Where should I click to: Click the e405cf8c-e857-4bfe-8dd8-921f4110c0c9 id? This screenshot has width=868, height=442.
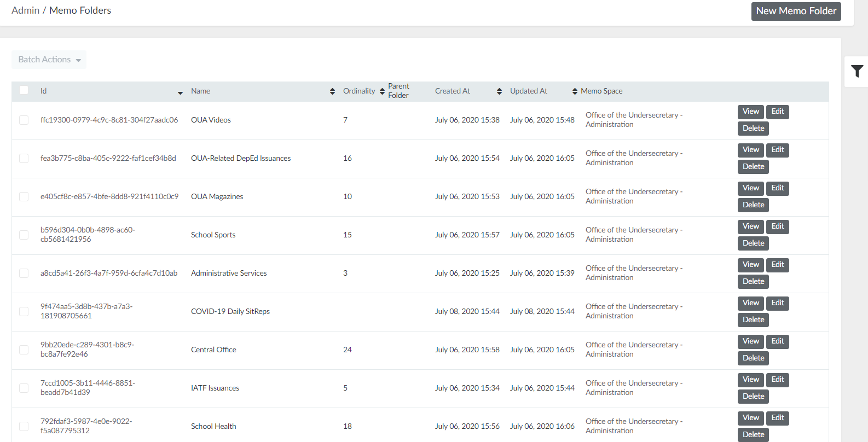(109, 196)
